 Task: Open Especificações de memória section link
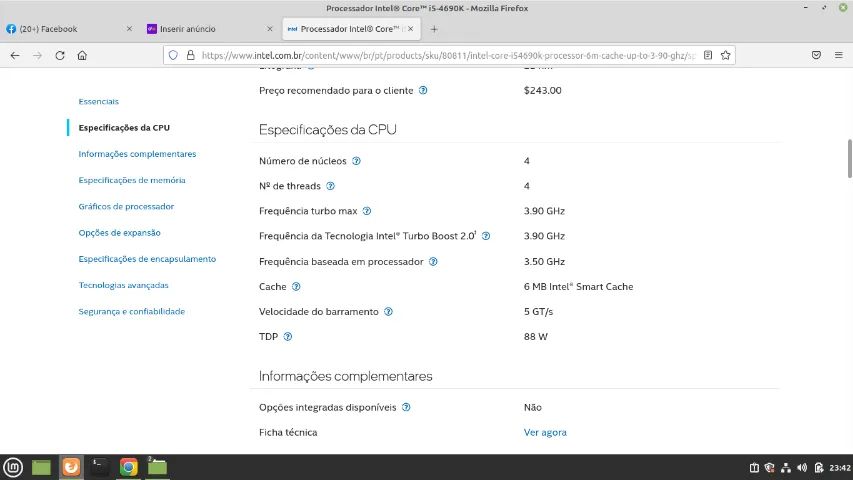click(x=132, y=180)
